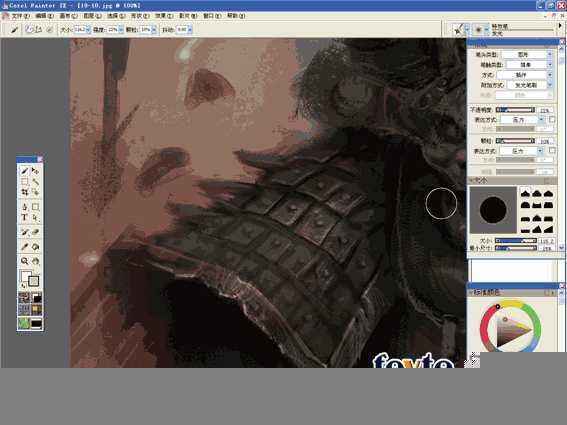
Task: Swap main and additional colors in toolbox
Action: (24, 286)
